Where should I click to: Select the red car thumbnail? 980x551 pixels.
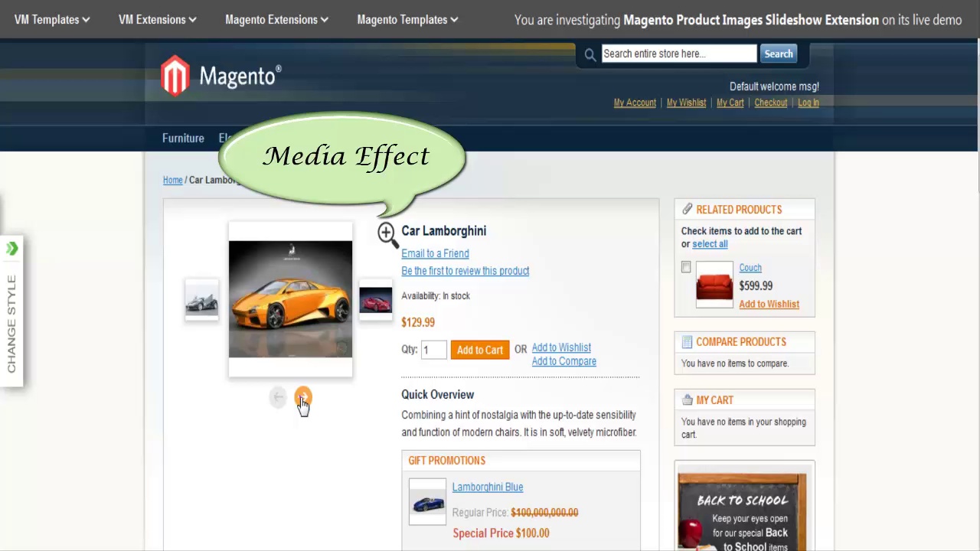click(x=375, y=300)
